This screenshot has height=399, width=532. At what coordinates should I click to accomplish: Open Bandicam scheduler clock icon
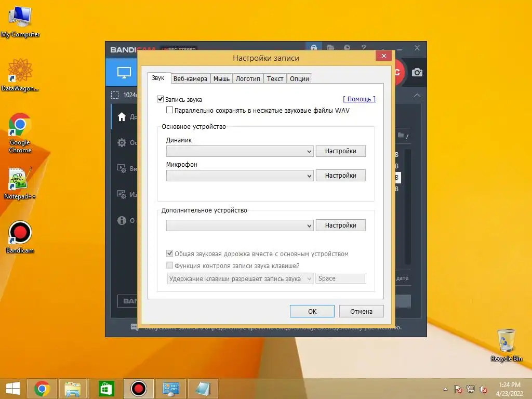tap(347, 47)
